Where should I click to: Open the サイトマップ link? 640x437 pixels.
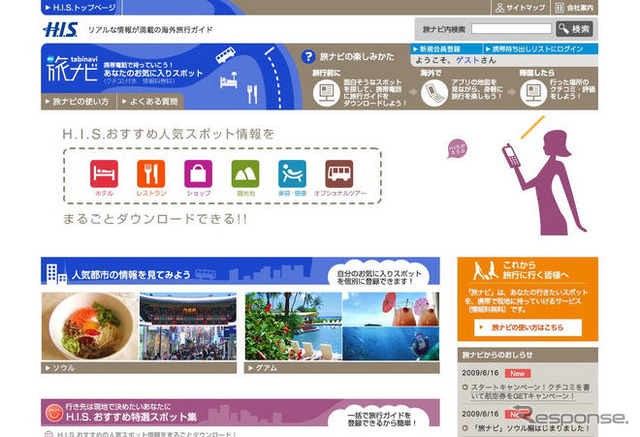(x=521, y=7)
